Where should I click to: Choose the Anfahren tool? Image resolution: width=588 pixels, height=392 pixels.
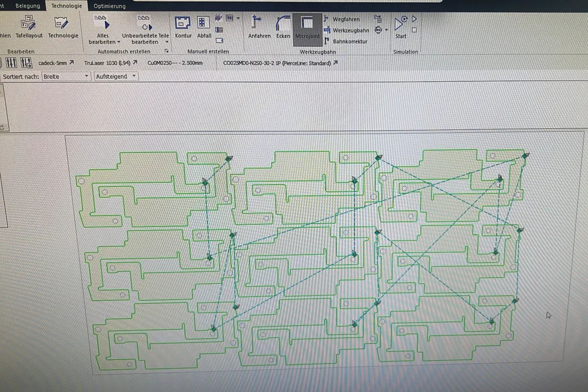coord(259,27)
